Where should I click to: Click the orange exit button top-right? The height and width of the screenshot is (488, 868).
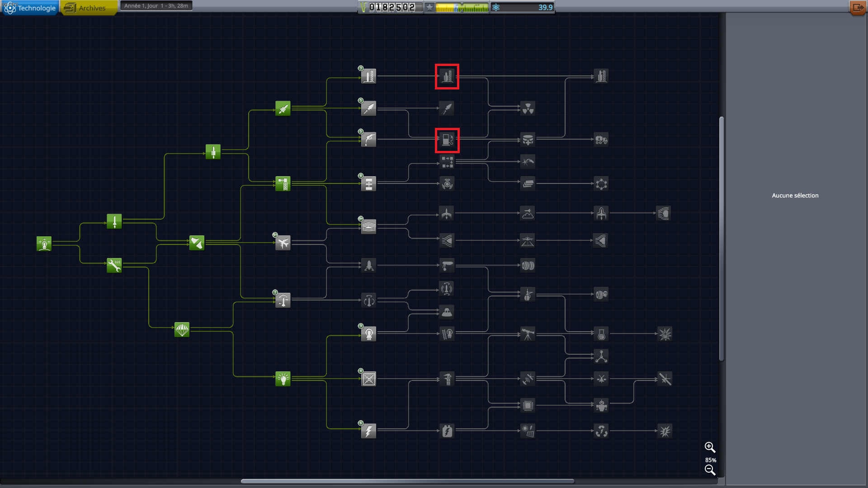(858, 8)
